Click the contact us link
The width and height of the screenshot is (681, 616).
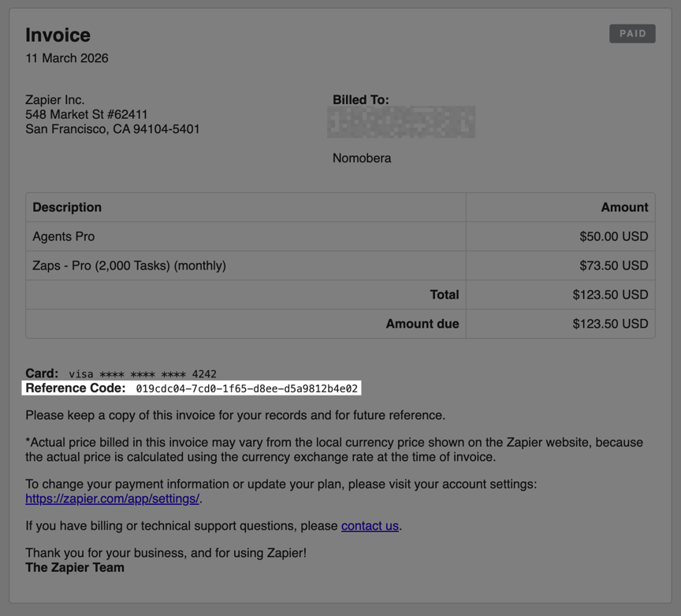[369, 525]
